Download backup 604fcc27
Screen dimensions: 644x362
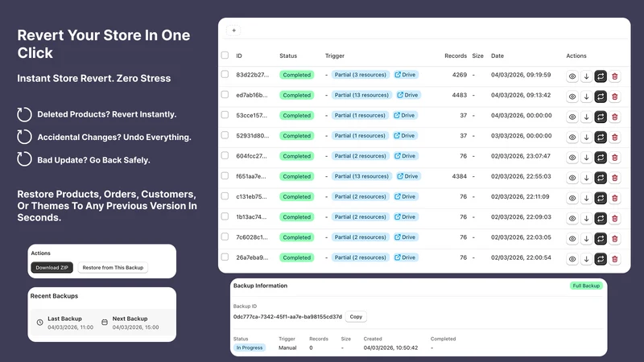[x=587, y=158]
